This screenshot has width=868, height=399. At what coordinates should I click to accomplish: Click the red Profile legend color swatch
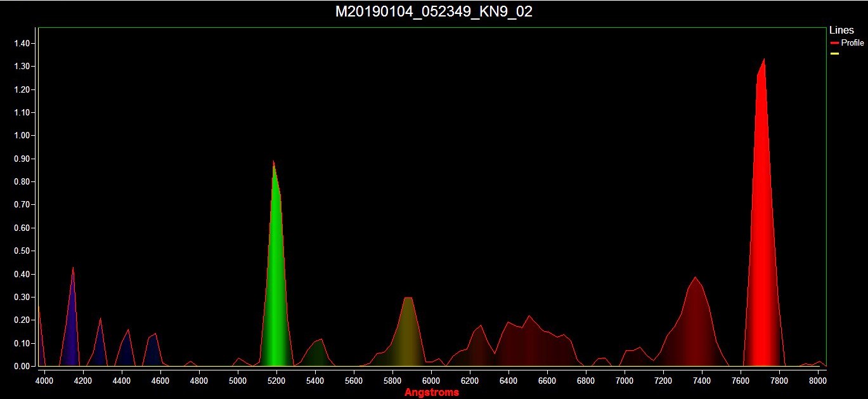834,43
